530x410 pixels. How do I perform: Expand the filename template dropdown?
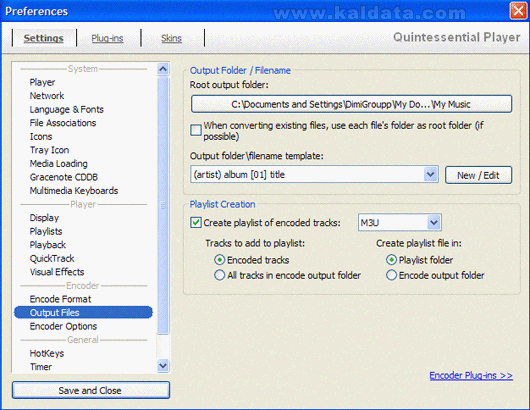[x=430, y=174]
